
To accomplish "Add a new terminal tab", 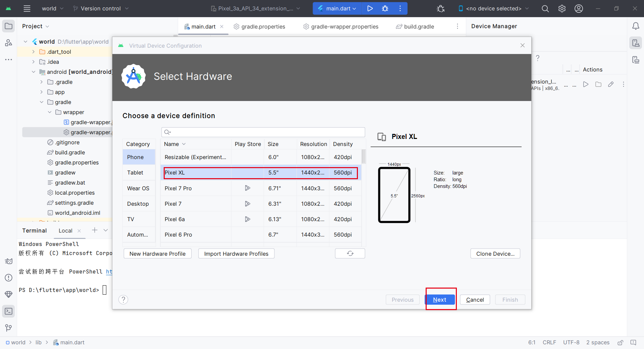I will coord(95,230).
